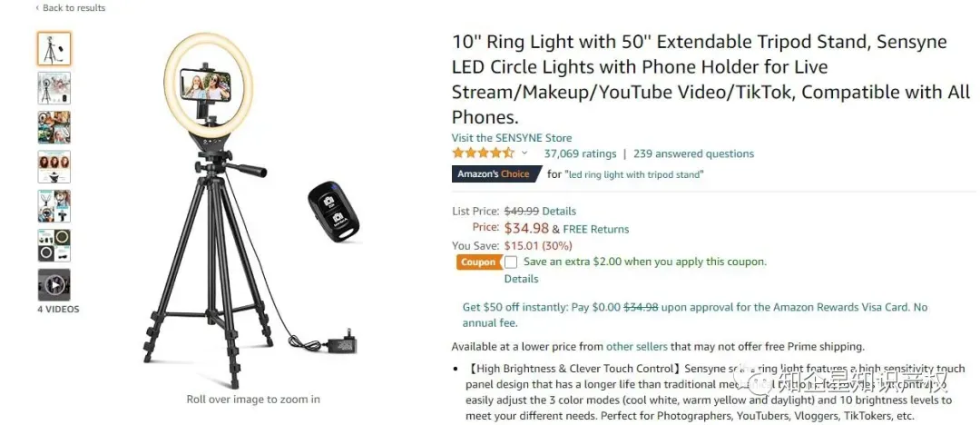Select the fourth thumbnail showing faces
980x425 pixels.
[x=54, y=167]
